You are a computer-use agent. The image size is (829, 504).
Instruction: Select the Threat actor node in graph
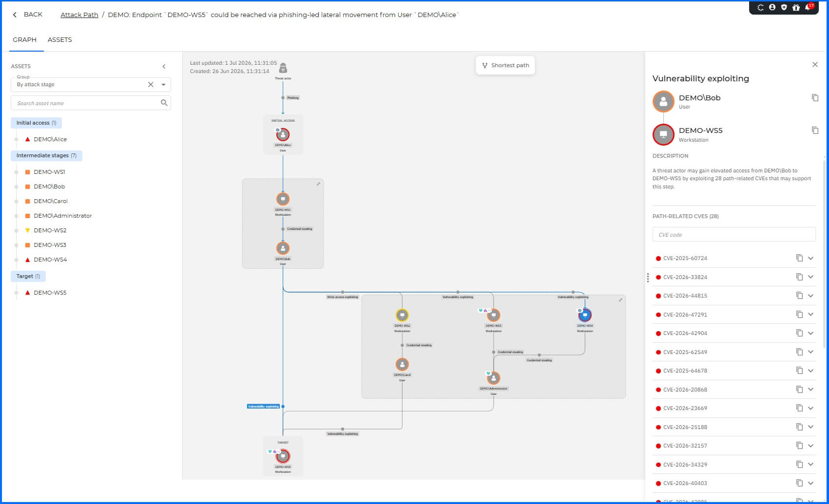[x=283, y=68]
